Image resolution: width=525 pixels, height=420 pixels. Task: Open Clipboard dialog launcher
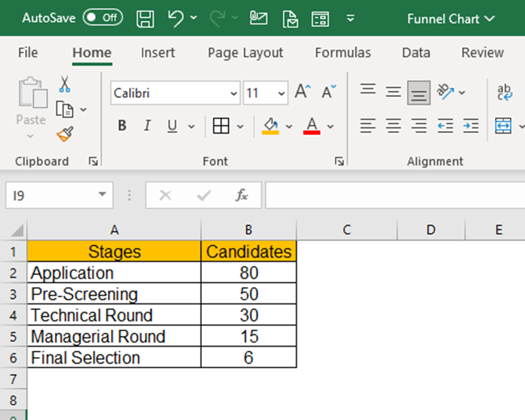tap(93, 161)
